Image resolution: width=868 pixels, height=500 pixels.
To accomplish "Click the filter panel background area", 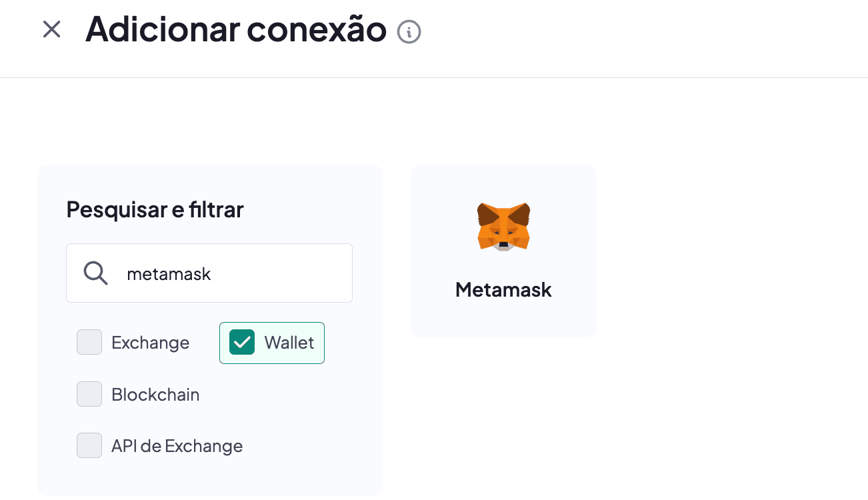I will tap(209, 480).
